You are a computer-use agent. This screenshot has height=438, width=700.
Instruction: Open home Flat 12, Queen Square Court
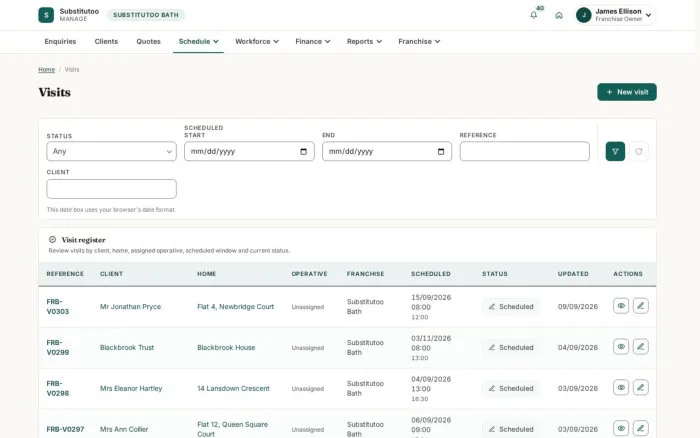232,429
